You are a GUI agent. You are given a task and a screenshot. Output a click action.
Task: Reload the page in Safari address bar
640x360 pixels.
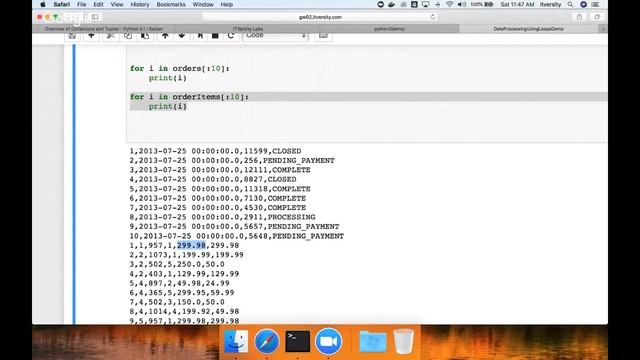(x=433, y=17)
